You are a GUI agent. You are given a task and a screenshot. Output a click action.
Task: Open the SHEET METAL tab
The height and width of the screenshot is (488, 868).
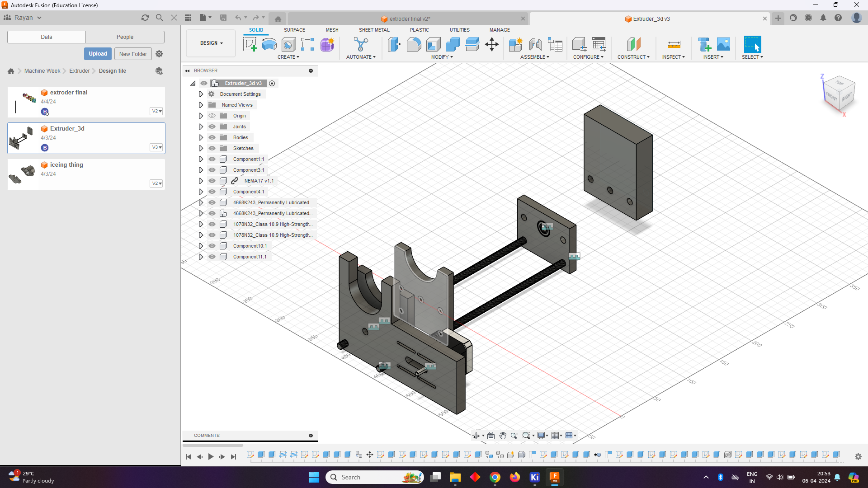point(374,30)
